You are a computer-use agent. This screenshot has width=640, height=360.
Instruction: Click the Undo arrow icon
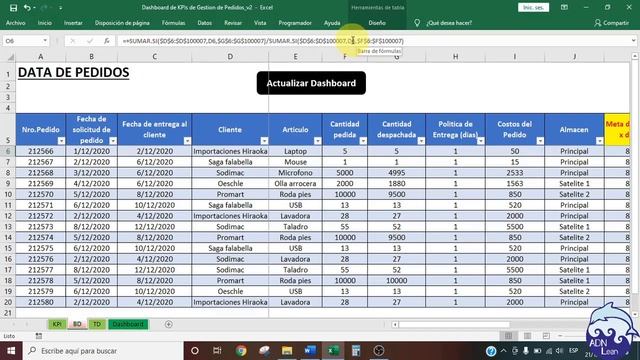click(27, 8)
